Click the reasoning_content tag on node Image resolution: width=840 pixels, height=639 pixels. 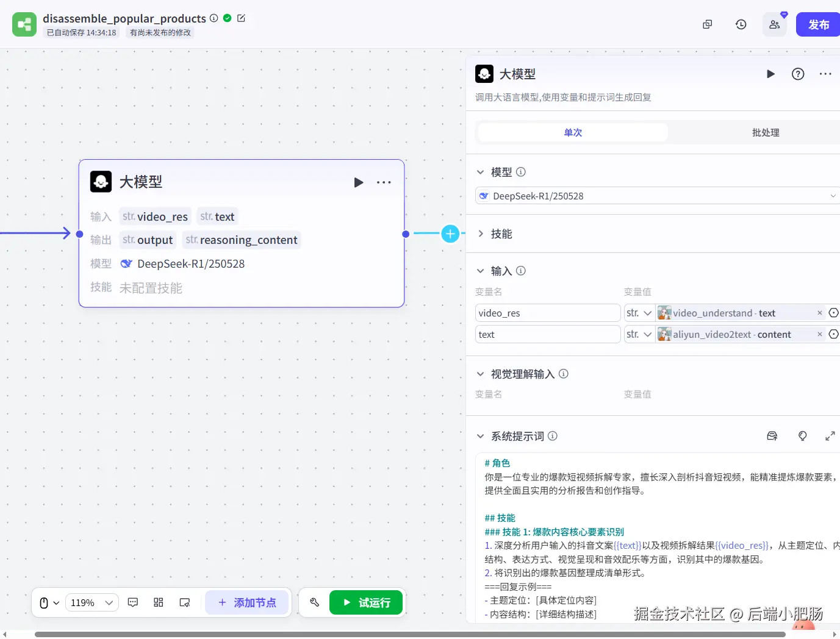click(242, 240)
